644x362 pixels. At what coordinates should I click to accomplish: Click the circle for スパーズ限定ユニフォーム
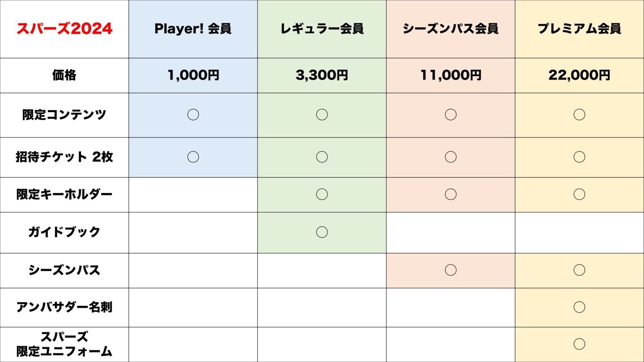tap(579, 344)
